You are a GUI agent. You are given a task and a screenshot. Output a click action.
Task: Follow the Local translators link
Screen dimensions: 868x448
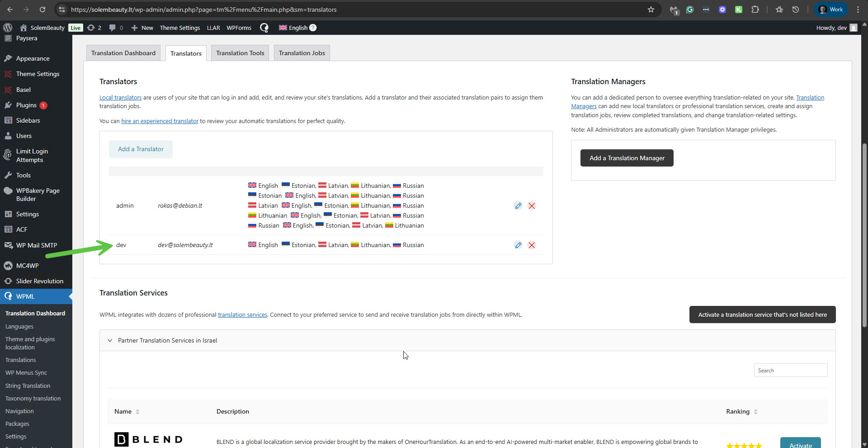(120, 98)
